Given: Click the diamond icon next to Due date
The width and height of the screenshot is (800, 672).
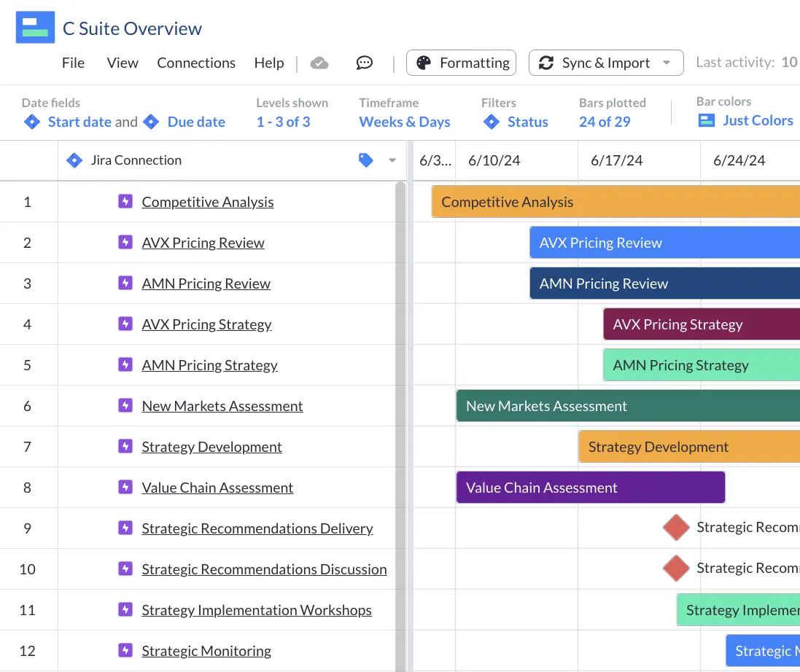Looking at the screenshot, I should pos(151,122).
